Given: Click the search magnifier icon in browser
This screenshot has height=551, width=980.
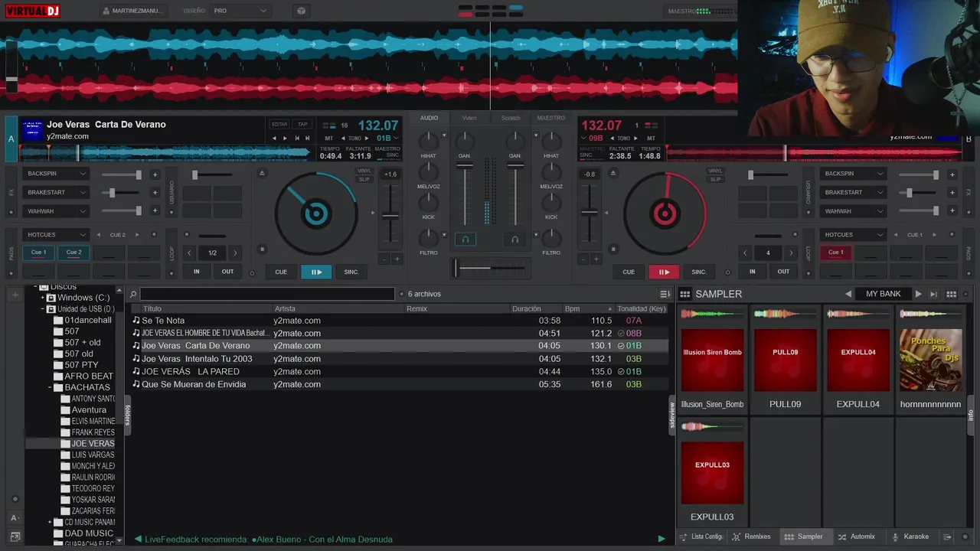Looking at the screenshot, I should coord(133,294).
